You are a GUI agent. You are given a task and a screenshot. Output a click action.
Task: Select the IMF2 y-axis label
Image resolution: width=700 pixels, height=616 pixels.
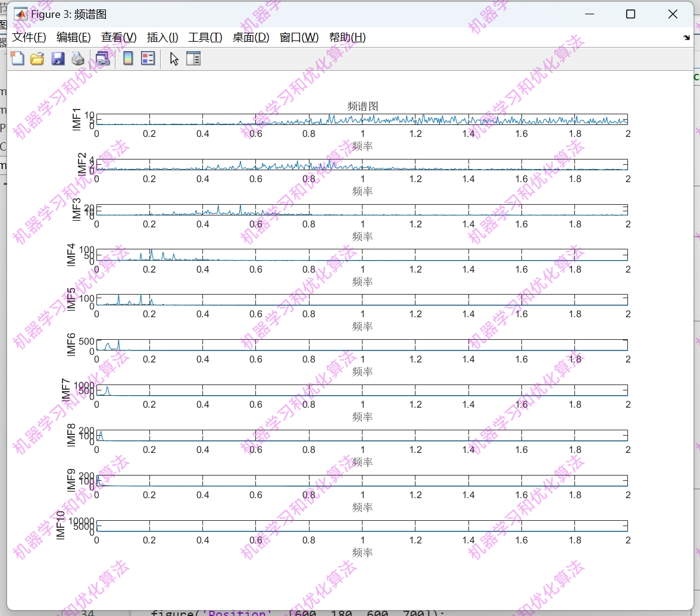[82, 164]
